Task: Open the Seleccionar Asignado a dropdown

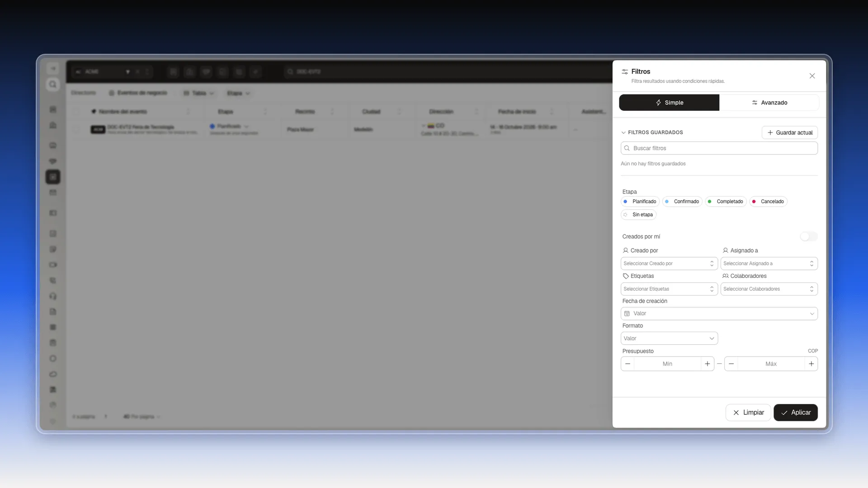Action: tap(769, 263)
